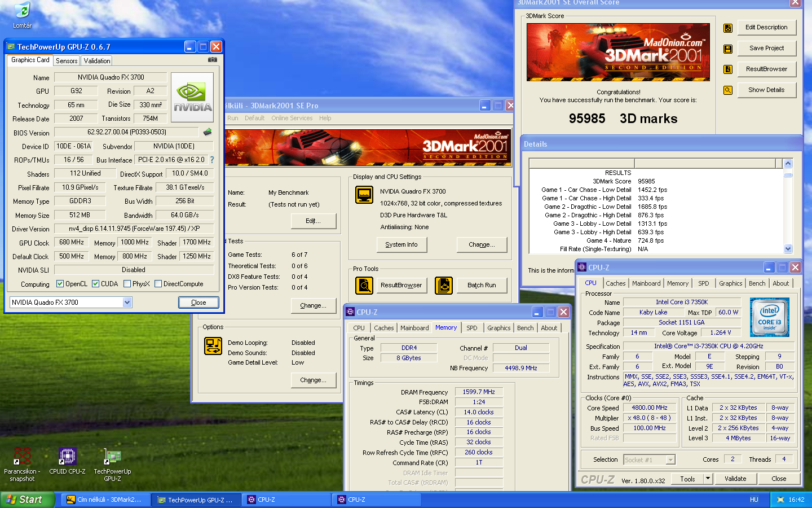
Task: Click DRAM Frequency value 1599.7 MHz
Action: coord(478,392)
